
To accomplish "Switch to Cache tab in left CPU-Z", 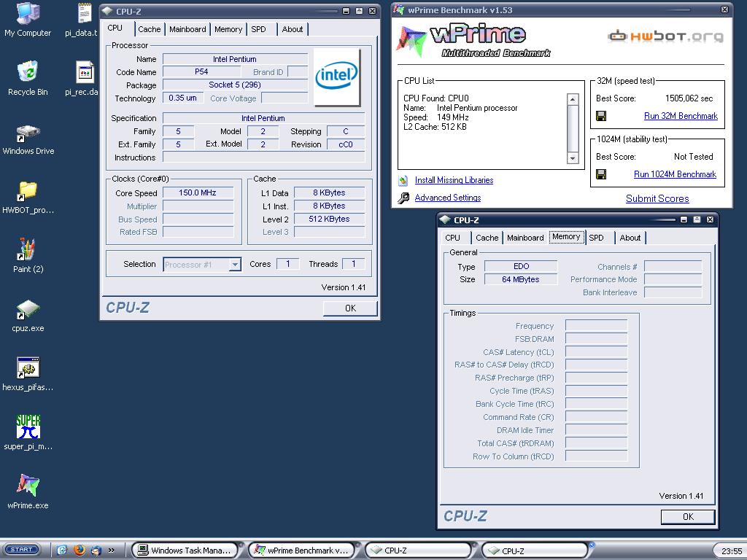I will tap(149, 29).
